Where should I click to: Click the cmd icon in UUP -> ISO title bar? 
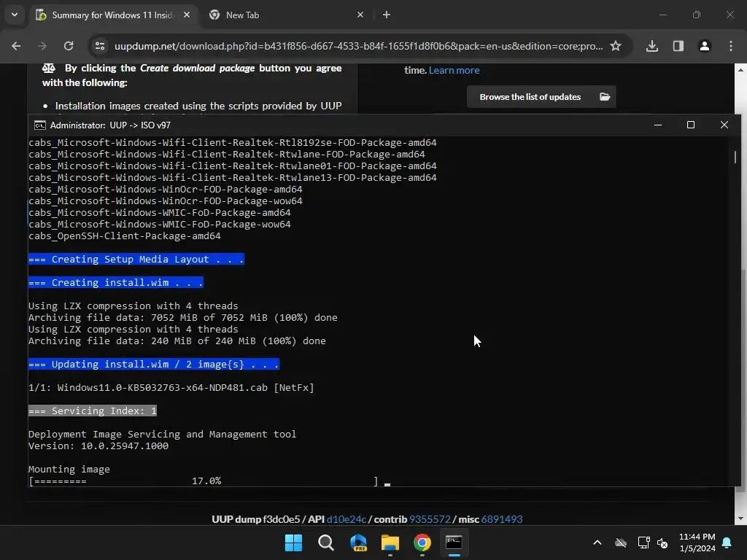pyautogui.click(x=40, y=125)
